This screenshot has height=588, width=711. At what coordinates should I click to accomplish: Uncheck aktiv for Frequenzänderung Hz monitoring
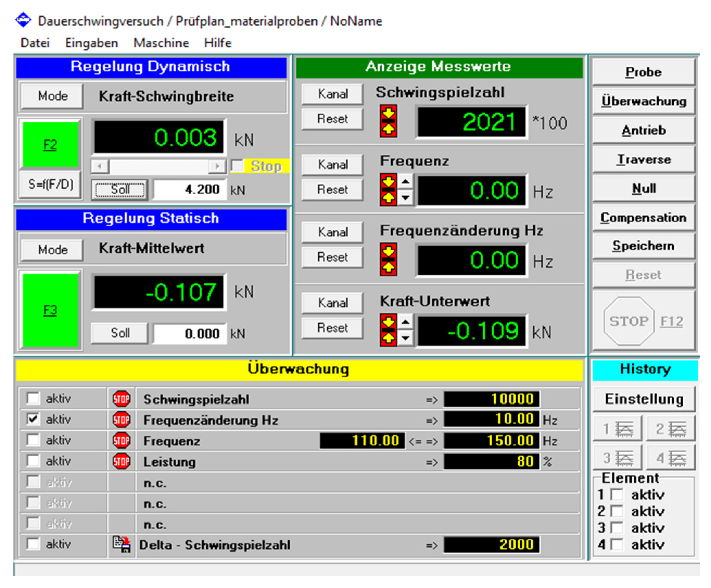(33, 419)
